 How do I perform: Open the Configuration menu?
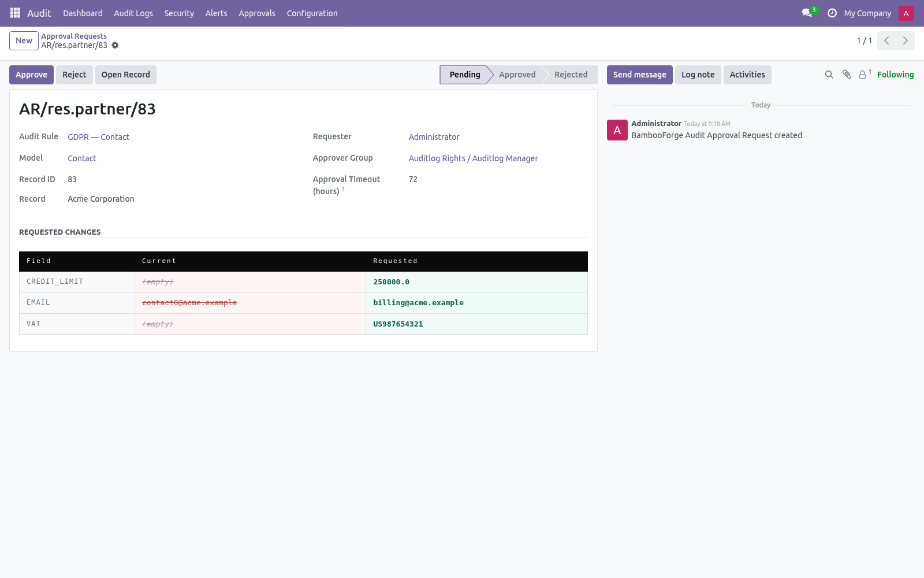click(x=312, y=13)
